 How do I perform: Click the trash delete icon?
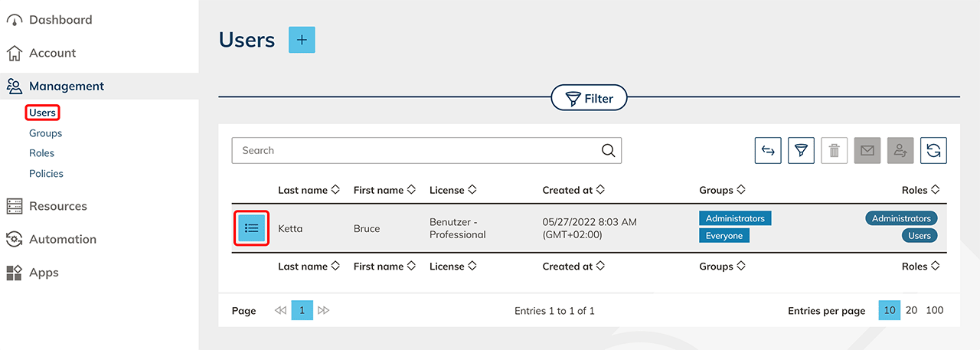coord(834,151)
